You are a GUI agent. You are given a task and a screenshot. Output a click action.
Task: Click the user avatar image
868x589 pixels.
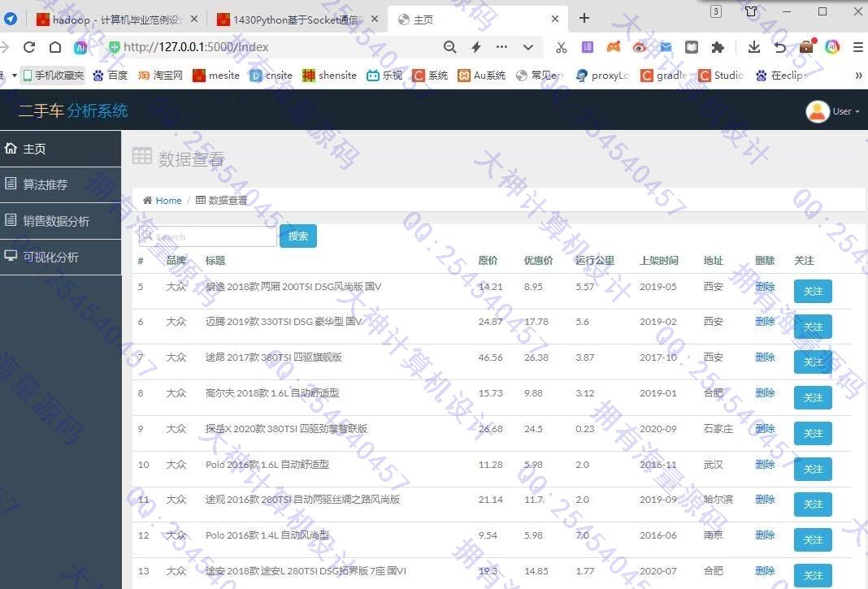click(817, 111)
